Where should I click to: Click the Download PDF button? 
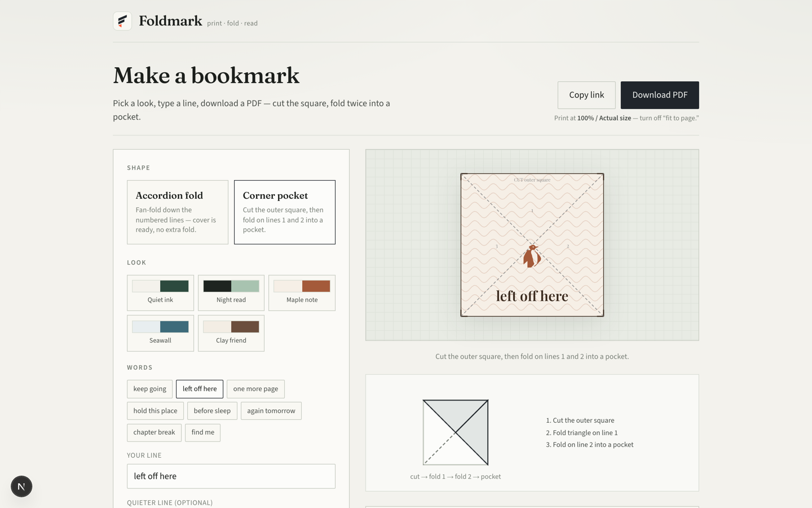(x=660, y=95)
